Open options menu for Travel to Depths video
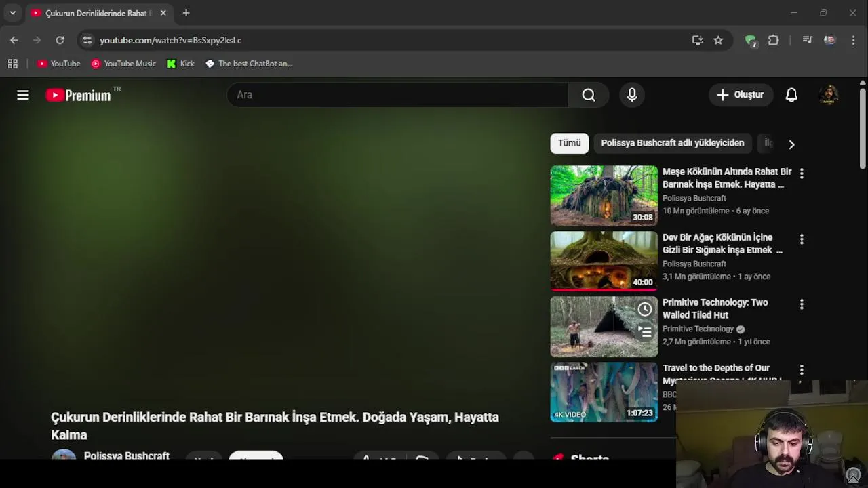This screenshot has width=868, height=488. coord(802,370)
